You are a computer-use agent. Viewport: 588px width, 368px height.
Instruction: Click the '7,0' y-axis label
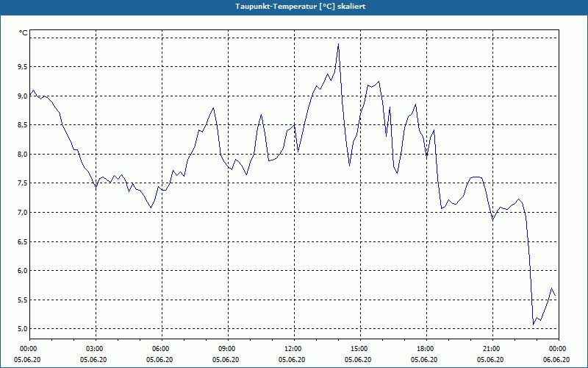[23, 213]
